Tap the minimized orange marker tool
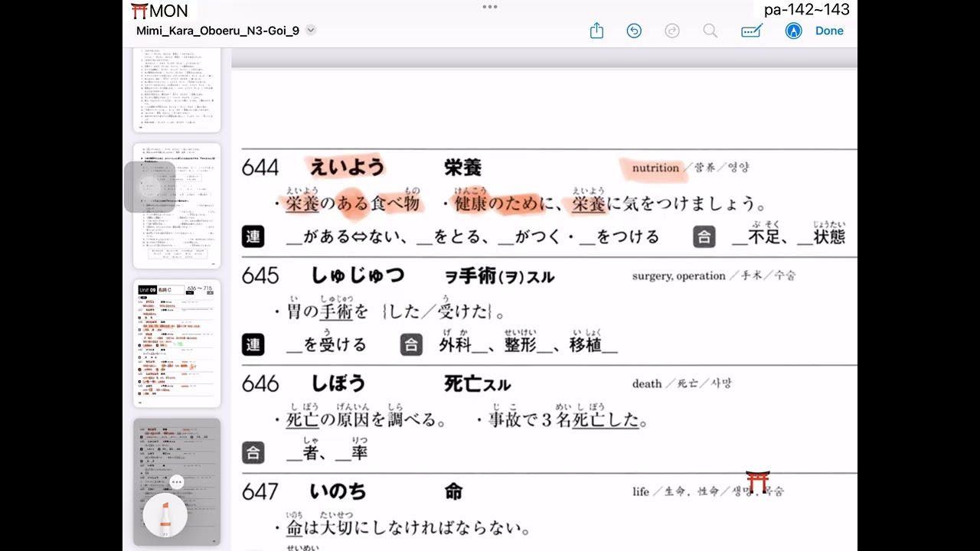 (x=165, y=516)
